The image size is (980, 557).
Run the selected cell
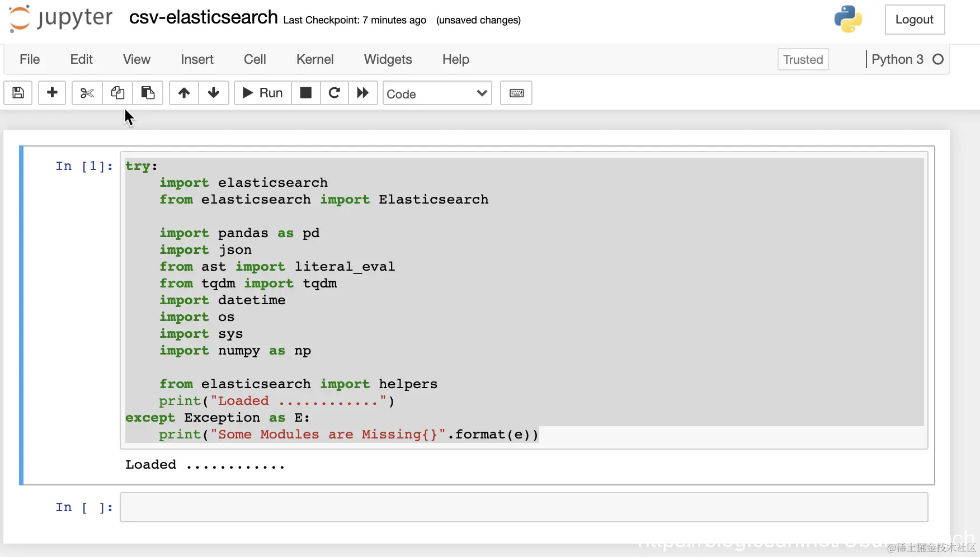(262, 93)
